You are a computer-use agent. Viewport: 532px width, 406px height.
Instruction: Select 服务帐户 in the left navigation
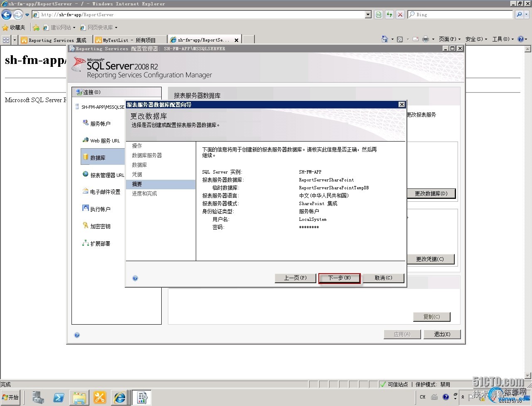101,123
